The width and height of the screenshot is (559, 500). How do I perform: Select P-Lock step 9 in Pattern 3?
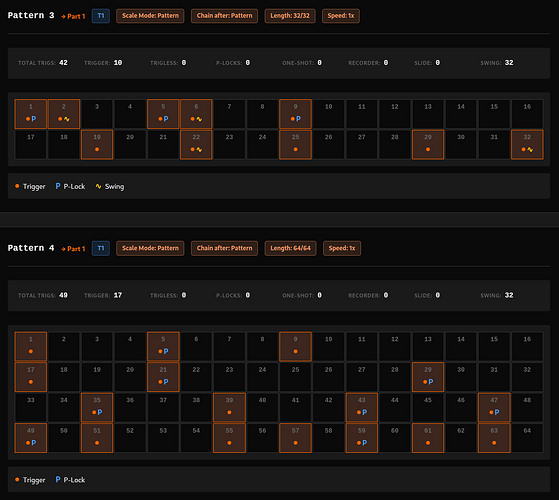pyautogui.click(x=295, y=114)
